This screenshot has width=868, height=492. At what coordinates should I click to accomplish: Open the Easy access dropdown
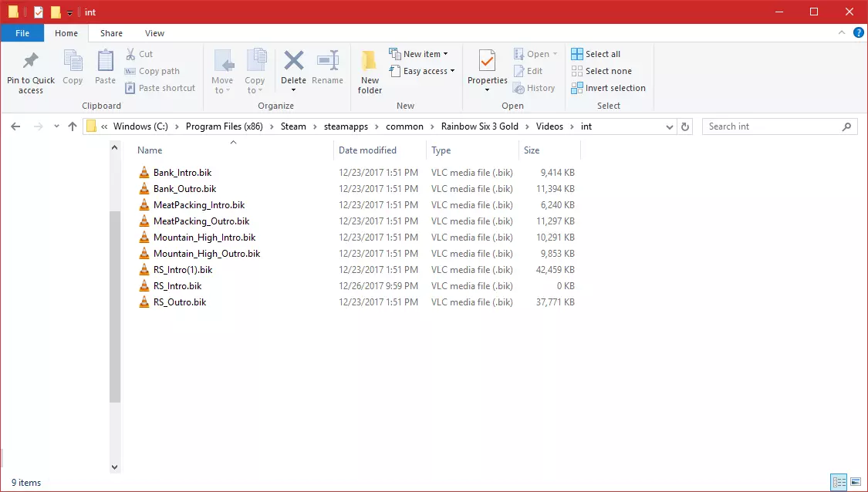point(422,71)
